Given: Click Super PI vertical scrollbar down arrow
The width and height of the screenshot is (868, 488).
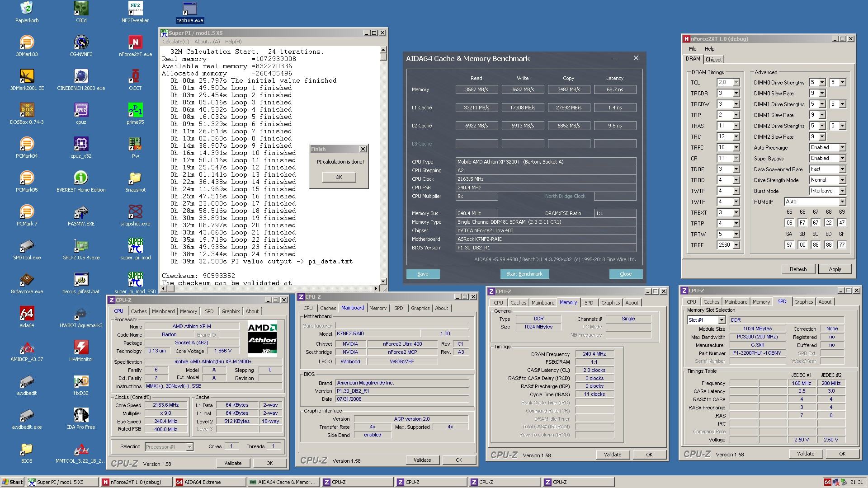Looking at the screenshot, I should 383,282.
